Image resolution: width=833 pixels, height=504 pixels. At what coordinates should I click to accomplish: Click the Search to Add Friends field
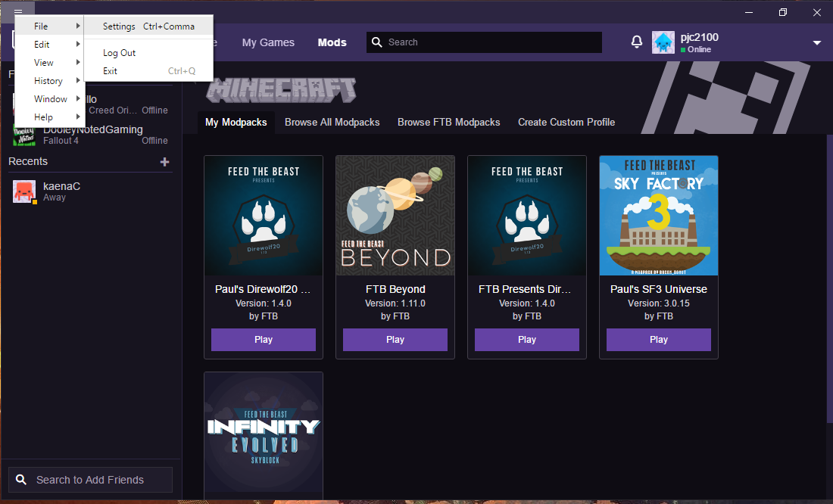tap(91, 480)
